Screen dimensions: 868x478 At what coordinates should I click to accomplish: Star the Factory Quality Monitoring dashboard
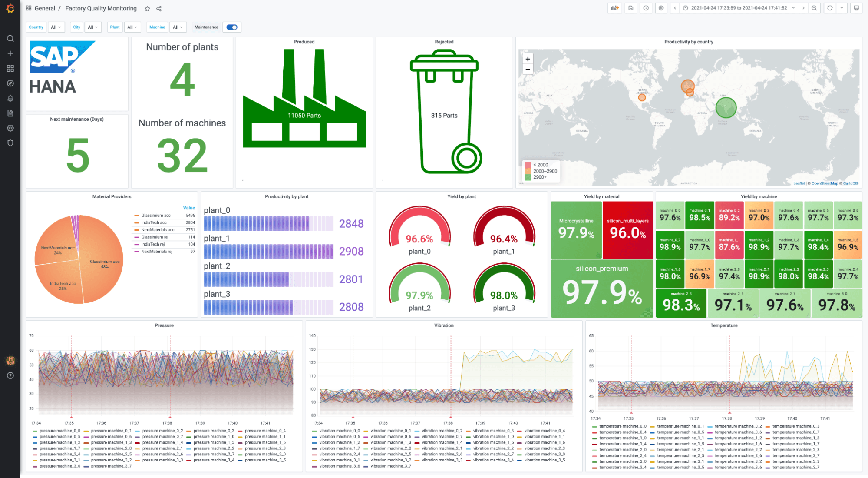point(147,8)
